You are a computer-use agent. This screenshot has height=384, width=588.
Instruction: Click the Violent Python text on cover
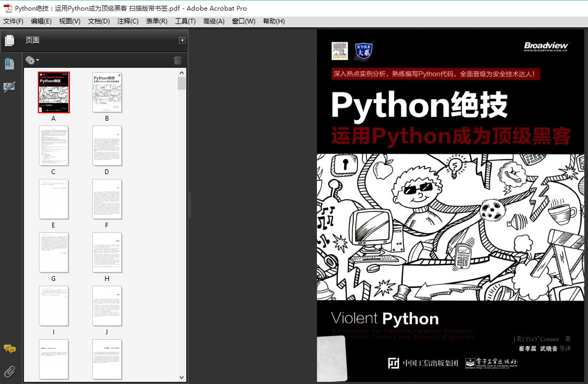tap(385, 319)
